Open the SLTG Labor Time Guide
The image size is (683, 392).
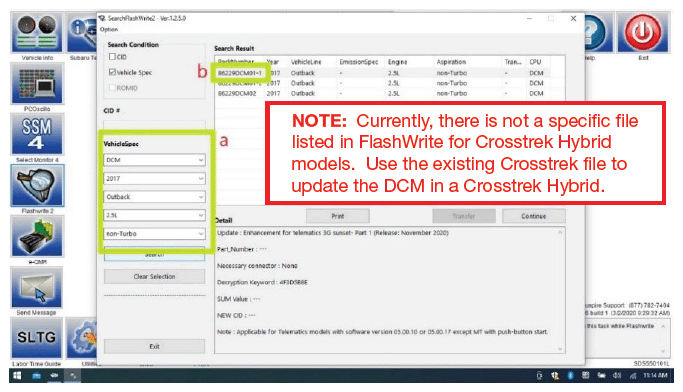point(37,338)
